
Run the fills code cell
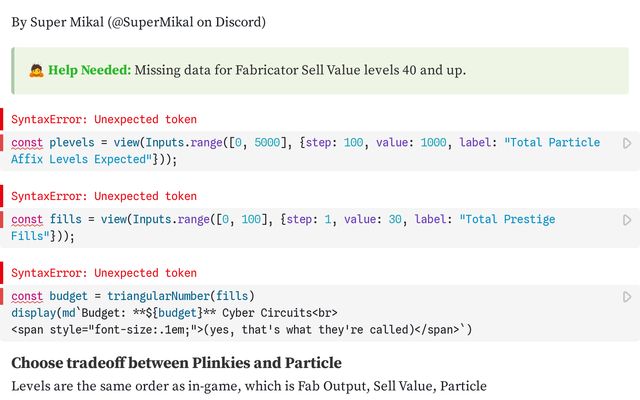[627, 220]
